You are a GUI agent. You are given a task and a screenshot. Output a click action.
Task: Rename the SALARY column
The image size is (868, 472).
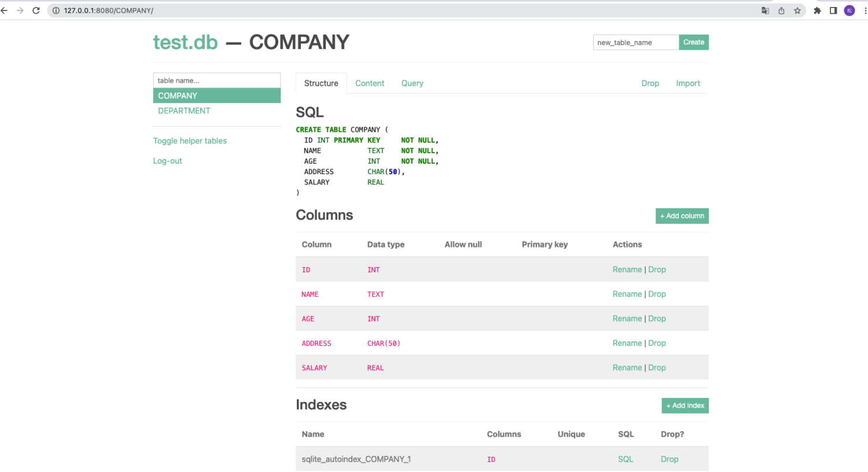click(x=627, y=367)
